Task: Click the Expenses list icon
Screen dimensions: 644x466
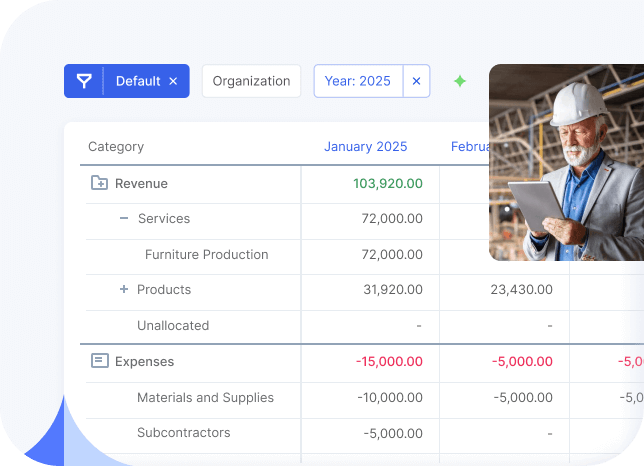Action: (99, 361)
